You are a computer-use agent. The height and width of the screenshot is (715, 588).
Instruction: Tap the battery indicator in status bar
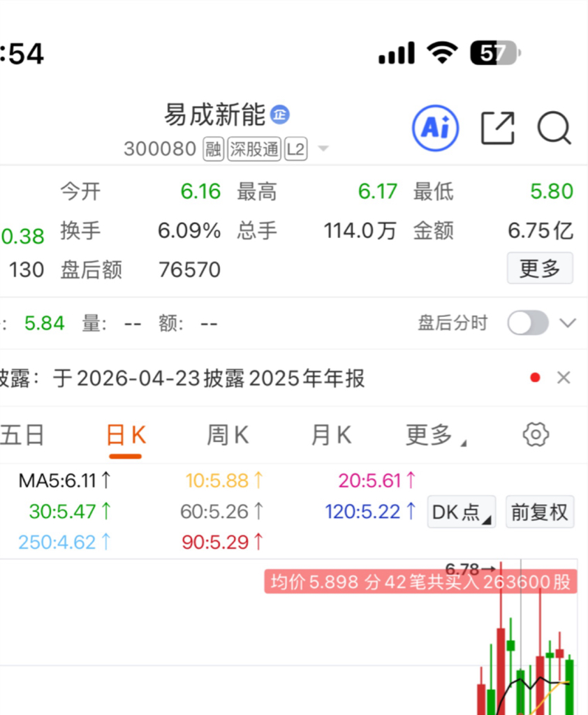pyautogui.click(x=496, y=53)
